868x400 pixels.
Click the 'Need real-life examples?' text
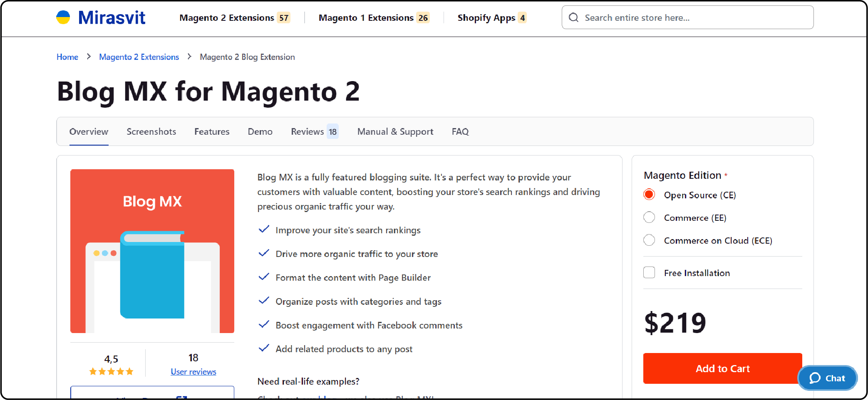click(x=308, y=381)
